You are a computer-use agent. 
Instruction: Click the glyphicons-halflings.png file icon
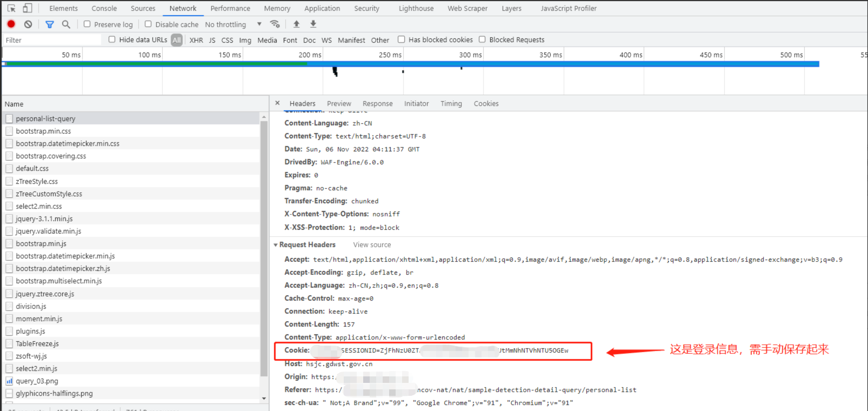coord(9,393)
